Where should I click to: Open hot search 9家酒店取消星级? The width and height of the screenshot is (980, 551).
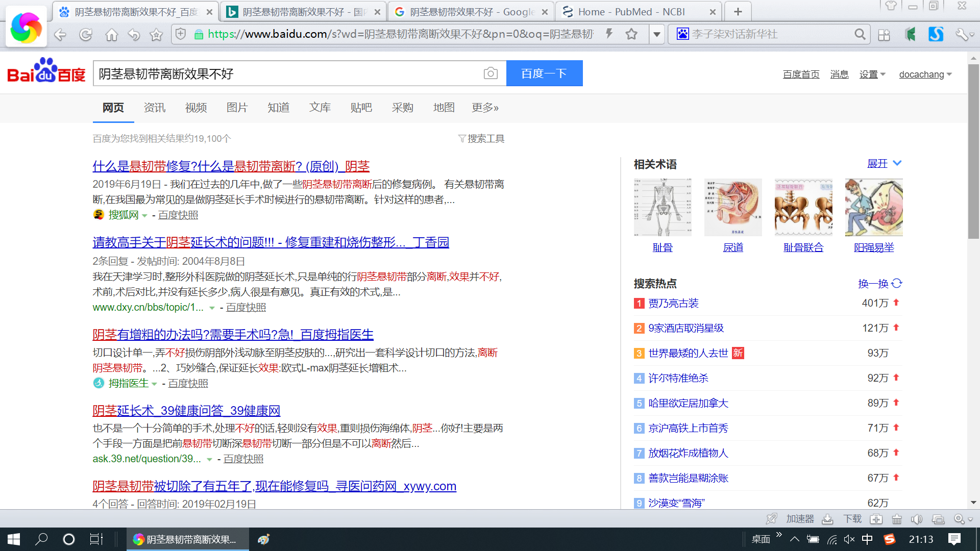click(686, 328)
